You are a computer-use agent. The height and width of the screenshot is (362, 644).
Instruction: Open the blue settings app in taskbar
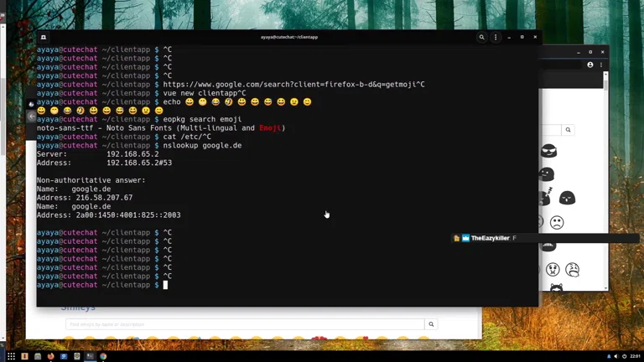[x=64, y=356]
